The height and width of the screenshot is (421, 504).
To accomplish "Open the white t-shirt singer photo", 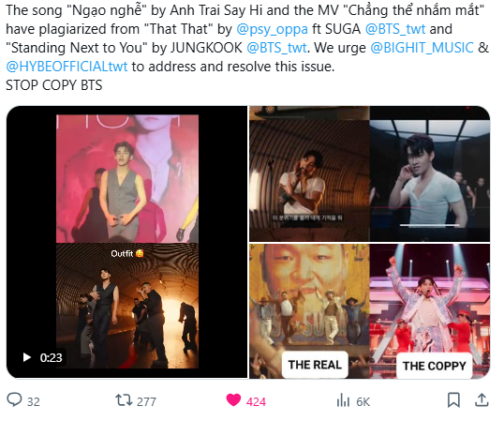I will [x=430, y=173].
